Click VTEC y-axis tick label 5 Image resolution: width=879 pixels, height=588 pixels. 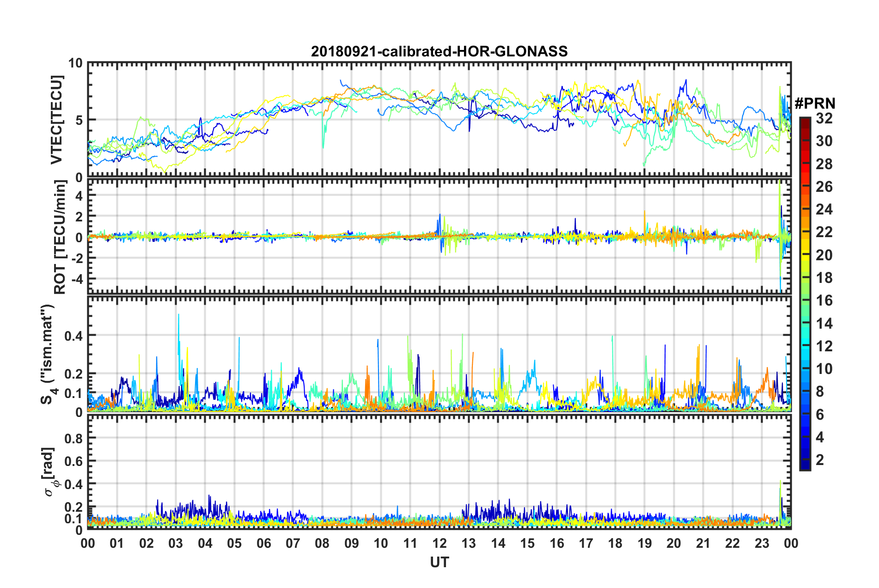(79, 120)
